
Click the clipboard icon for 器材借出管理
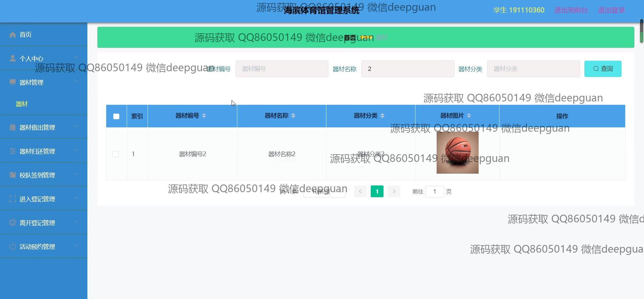[x=13, y=127]
